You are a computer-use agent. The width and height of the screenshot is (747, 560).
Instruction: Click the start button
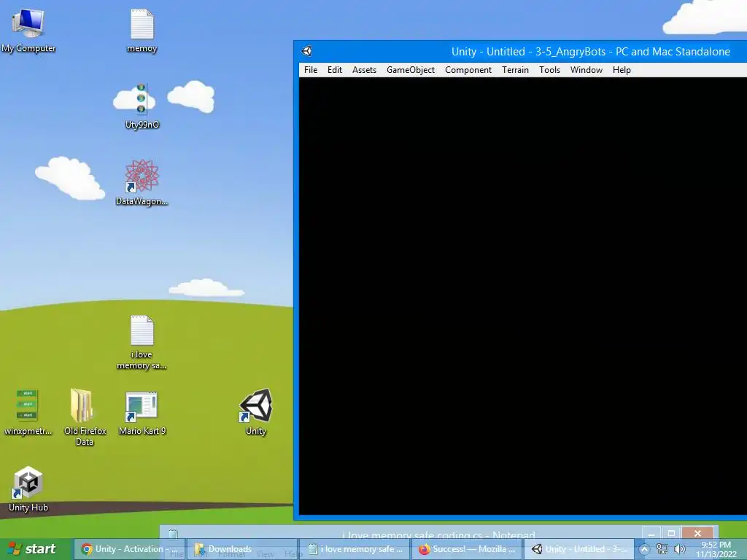point(36,549)
